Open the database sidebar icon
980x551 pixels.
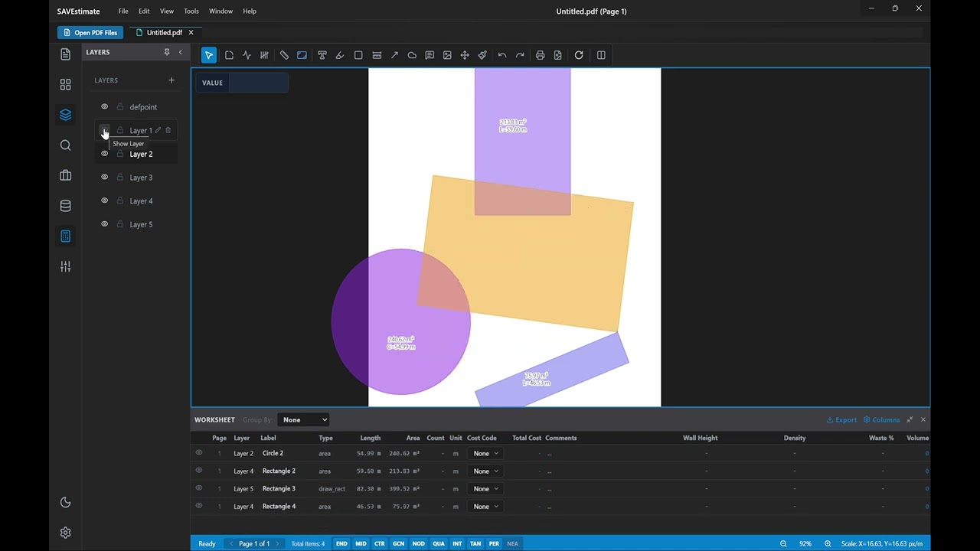coord(65,206)
